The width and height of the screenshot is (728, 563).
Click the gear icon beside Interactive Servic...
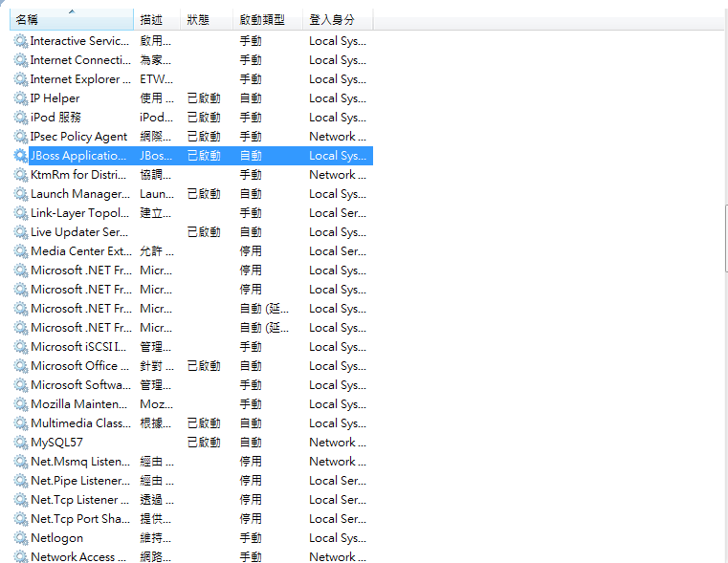pyautogui.click(x=20, y=41)
